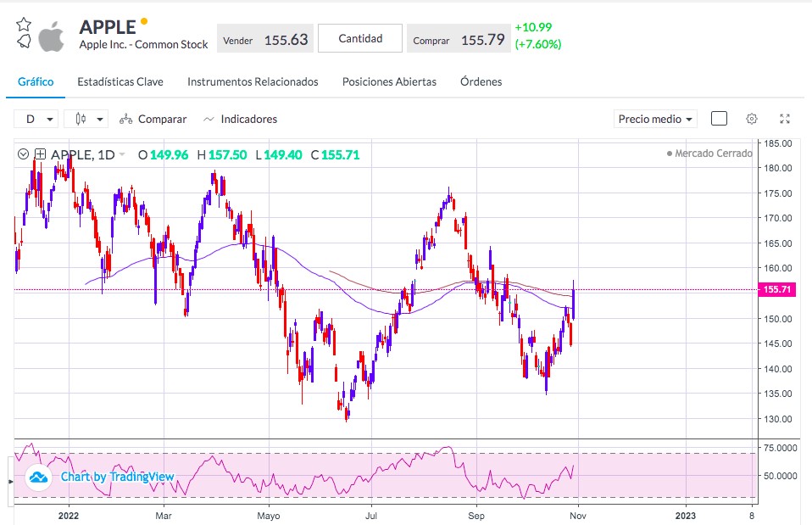The height and width of the screenshot is (525, 812).
Task: Click the C 155.71 close value
Action: click(335, 155)
